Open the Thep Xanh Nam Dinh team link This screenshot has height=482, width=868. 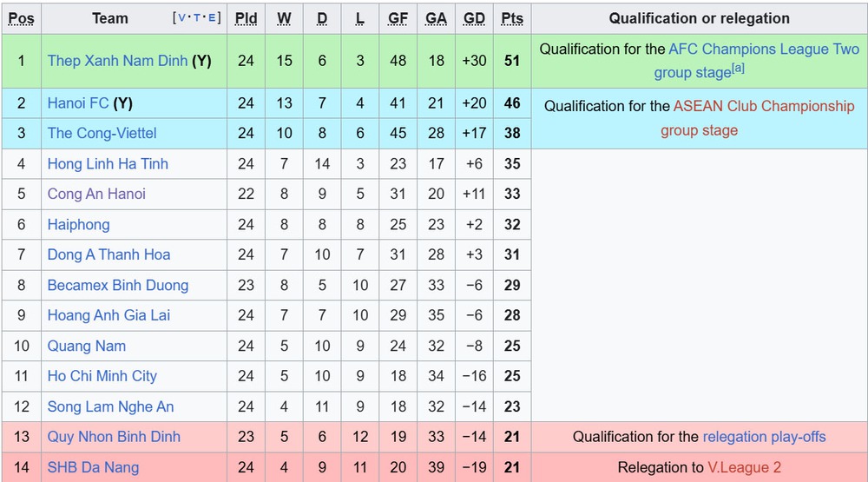(x=117, y=61)
